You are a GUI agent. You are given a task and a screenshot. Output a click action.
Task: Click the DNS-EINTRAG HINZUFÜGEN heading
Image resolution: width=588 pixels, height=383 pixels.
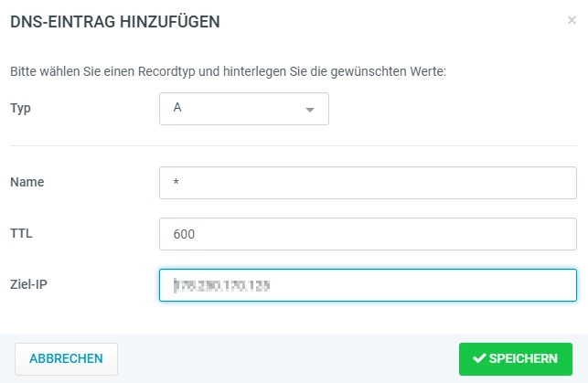114,22
